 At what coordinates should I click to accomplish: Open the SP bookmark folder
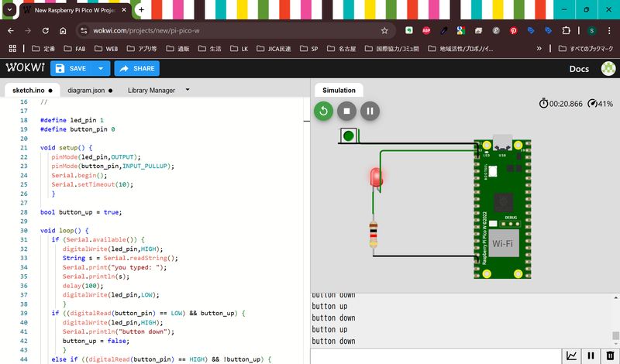tap(308, 48)
